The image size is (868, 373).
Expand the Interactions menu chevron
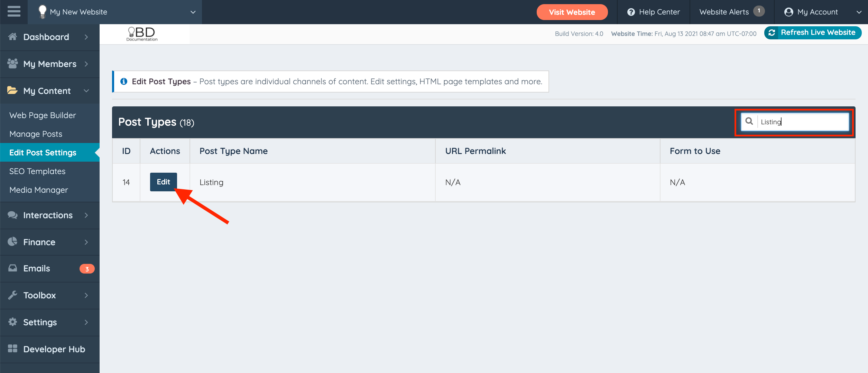pos(86,215)
